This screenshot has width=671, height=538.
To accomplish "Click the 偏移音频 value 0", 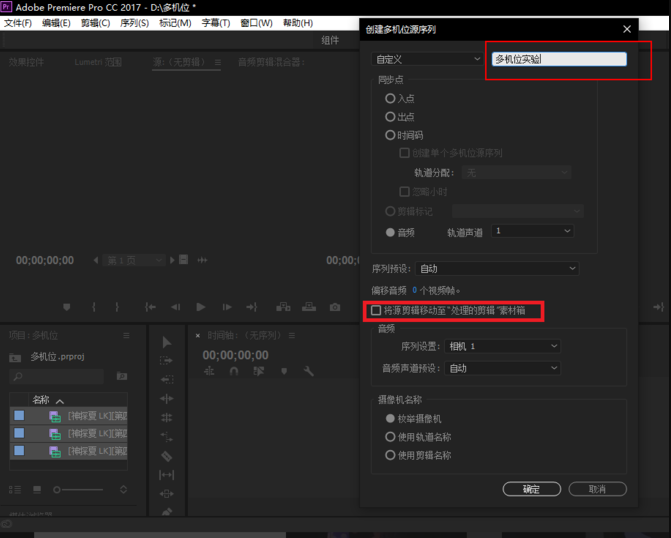I will point(414,290).
